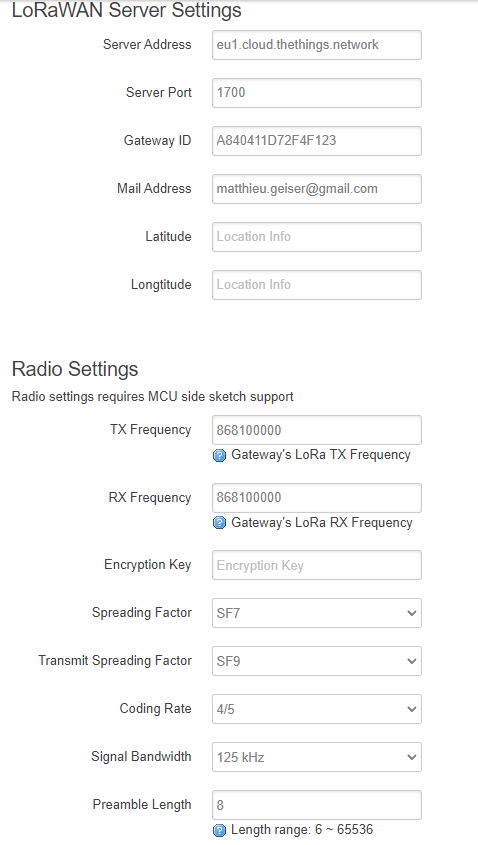
Task: Open the Signal Bandwidth dropdown
Action: (x=317, y=757)
